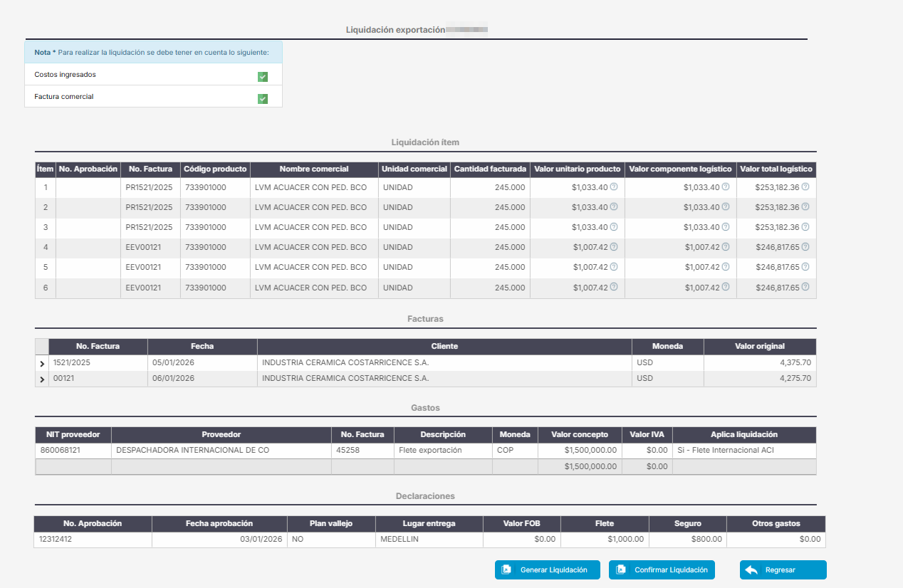
Task: Click help icon beside item 1 valor unitario producto
Action: pos(614,187)
